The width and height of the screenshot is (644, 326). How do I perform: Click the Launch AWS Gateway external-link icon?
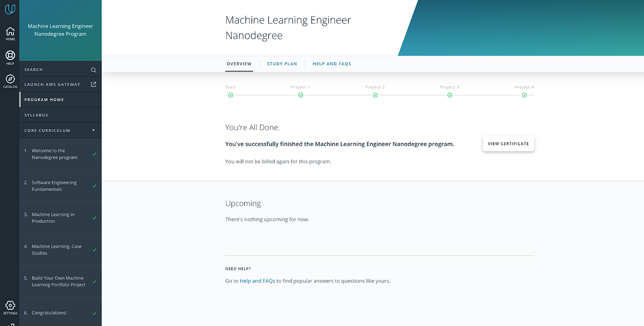coord(93,84)
